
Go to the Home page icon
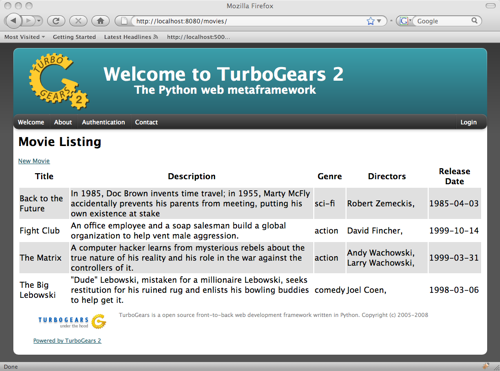pos(100,21)
